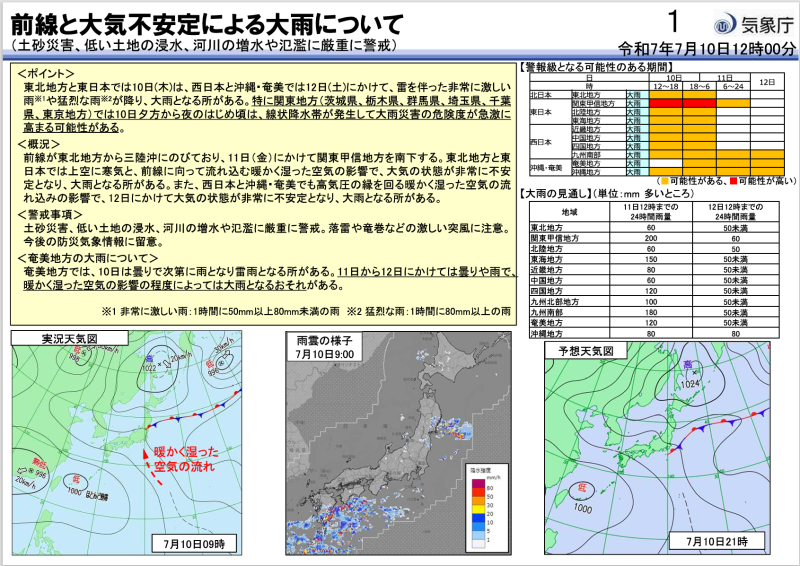Viewport: 800px width, 566px height.
Task: Open the 予想天気図 forecast map image
Action: click(658, 448)
